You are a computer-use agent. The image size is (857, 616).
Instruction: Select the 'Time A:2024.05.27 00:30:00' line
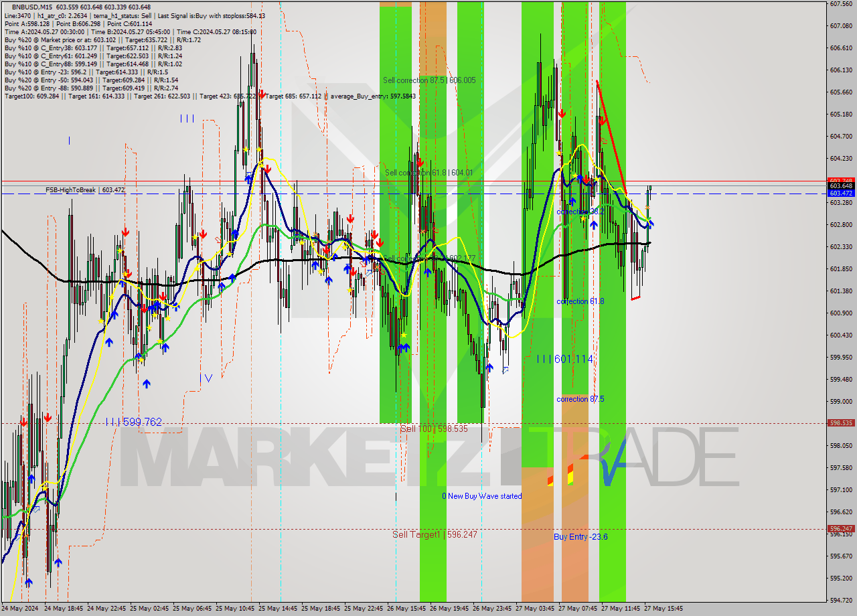click(x=130, y=31)
